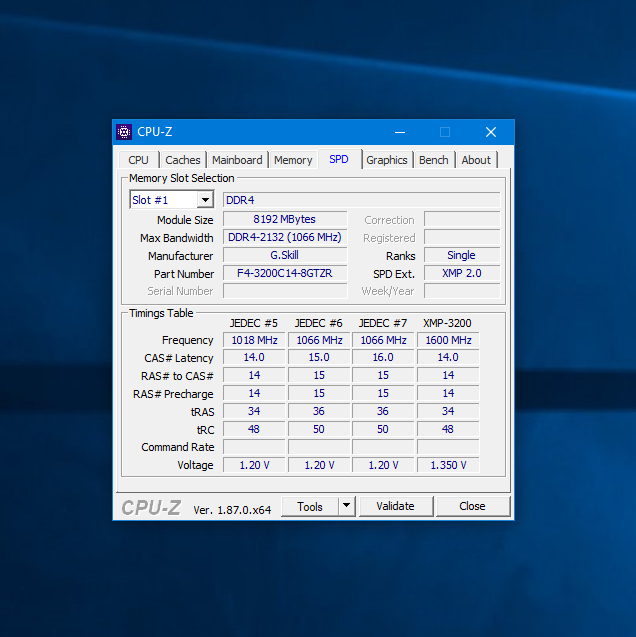The image size is (636, 637).
Task: Switch to the CPU tab
Action: coord(138,160)
